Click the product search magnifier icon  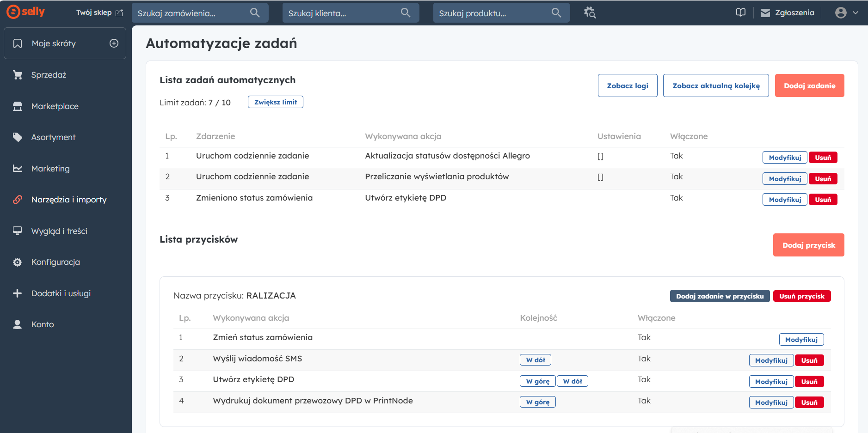tap(556, 13)
